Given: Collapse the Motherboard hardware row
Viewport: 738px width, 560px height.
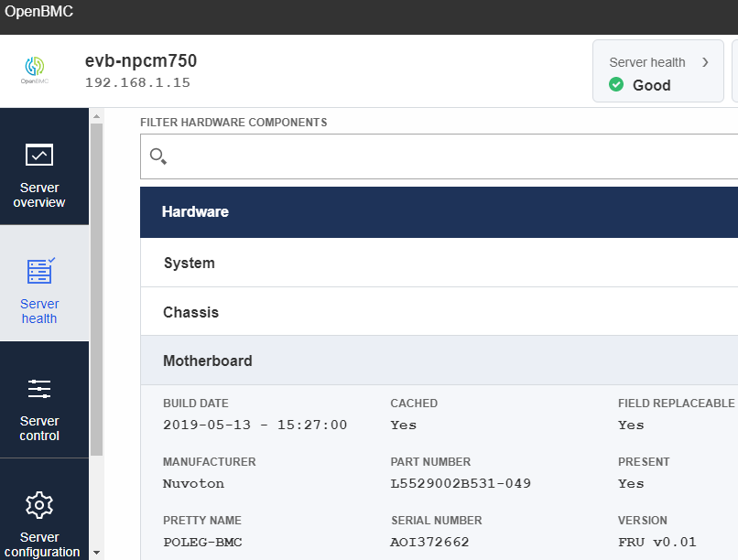Looking at the screenshot, I should [x=439, y=361].
